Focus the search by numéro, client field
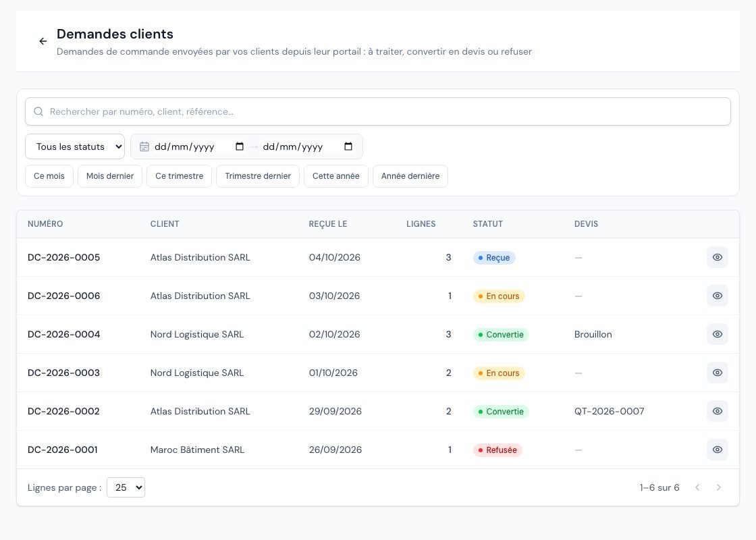The image size is (756, 540). [x=378, y=111]
